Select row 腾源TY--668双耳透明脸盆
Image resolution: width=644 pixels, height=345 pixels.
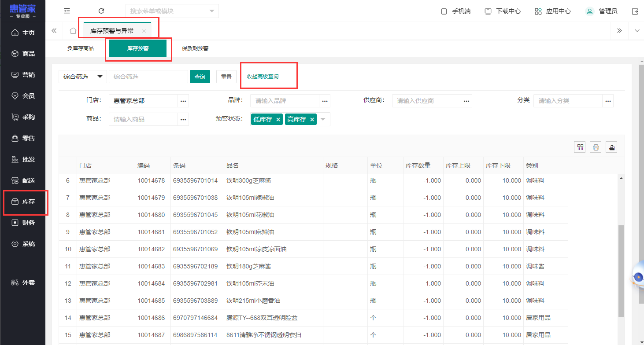tap(313, 318)
